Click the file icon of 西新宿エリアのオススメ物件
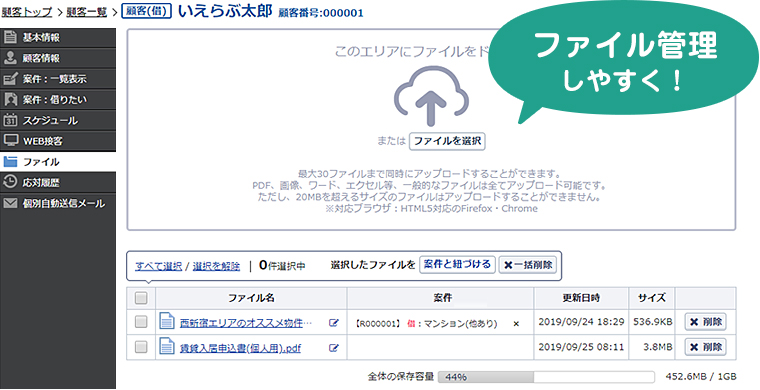Screen dimensions: 760x390 [x=167, y=322]
